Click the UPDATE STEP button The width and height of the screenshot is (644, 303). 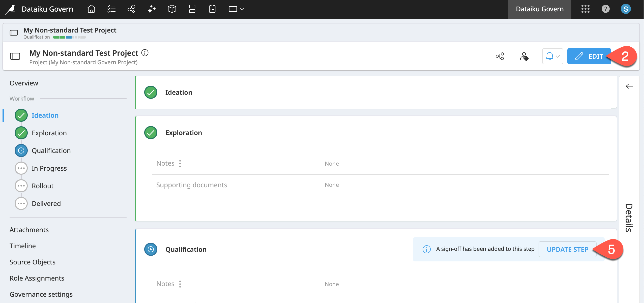tap(567, 249)
